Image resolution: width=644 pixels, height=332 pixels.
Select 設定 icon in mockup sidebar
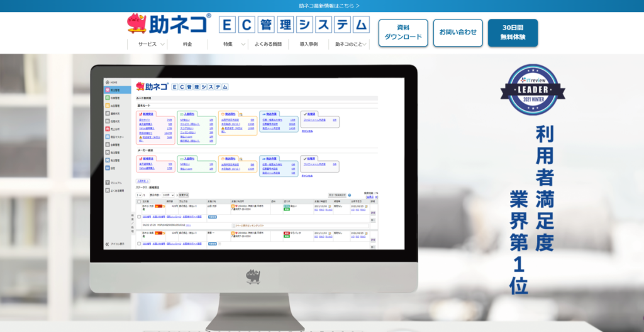tap(107, 168)
